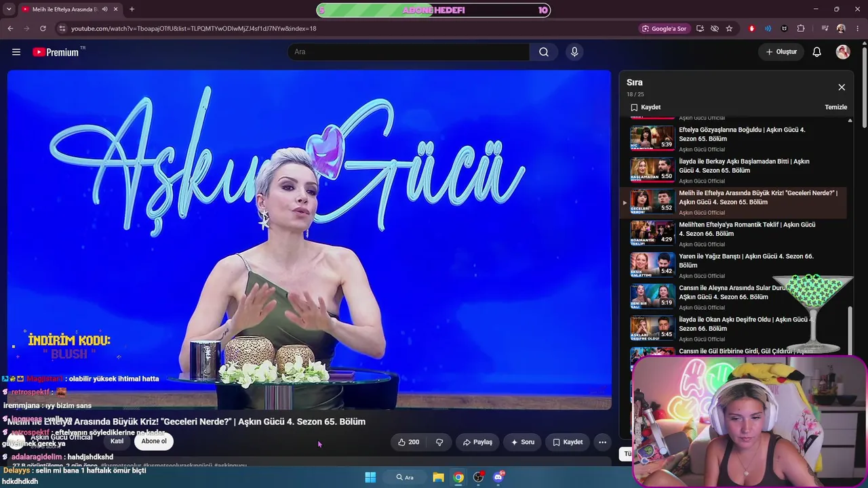This screenshot has height=488, width=868.
Task: Click the İlayda ile Okan 5:45 thumbnail
Action: 652,327
